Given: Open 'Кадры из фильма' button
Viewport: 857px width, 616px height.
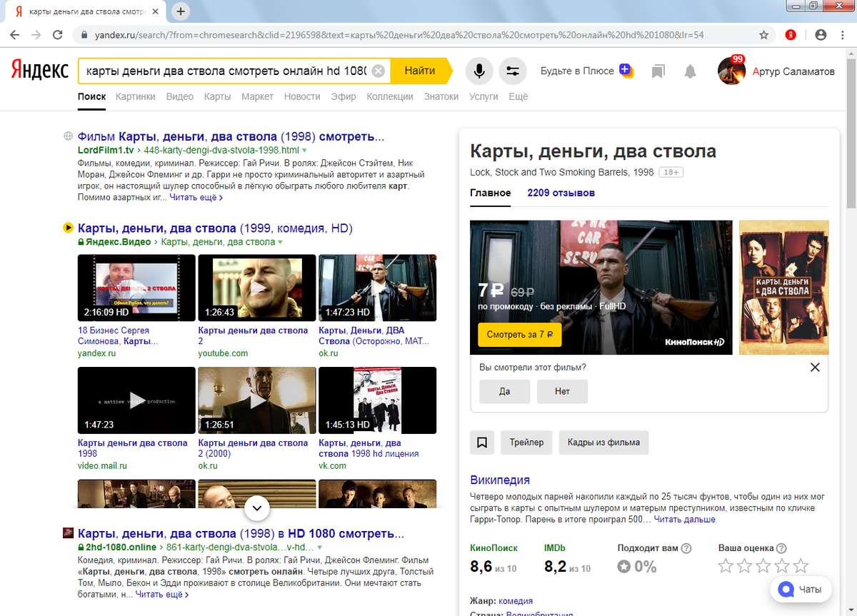Looking at the screenshot, I should coord(603,443).
